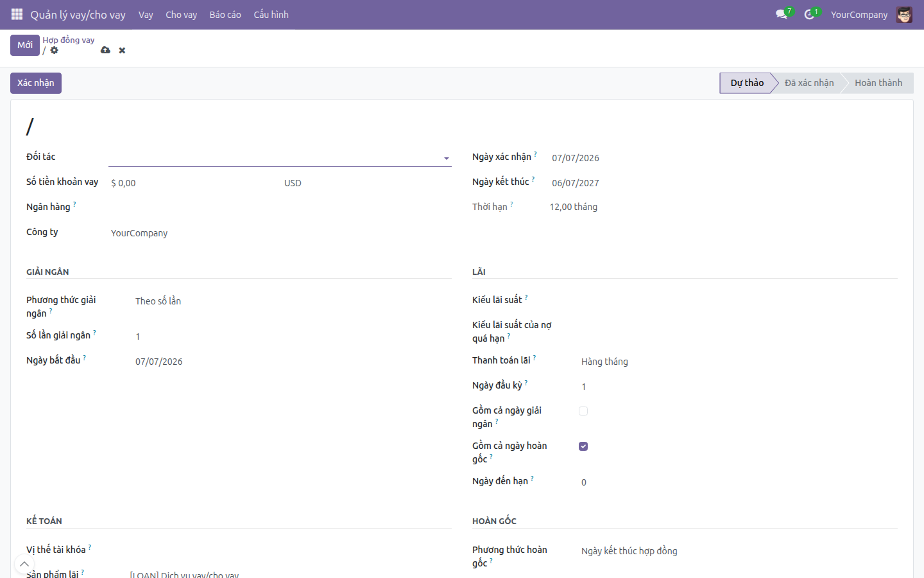Click the scroll-up chevron button

point(24,564)
